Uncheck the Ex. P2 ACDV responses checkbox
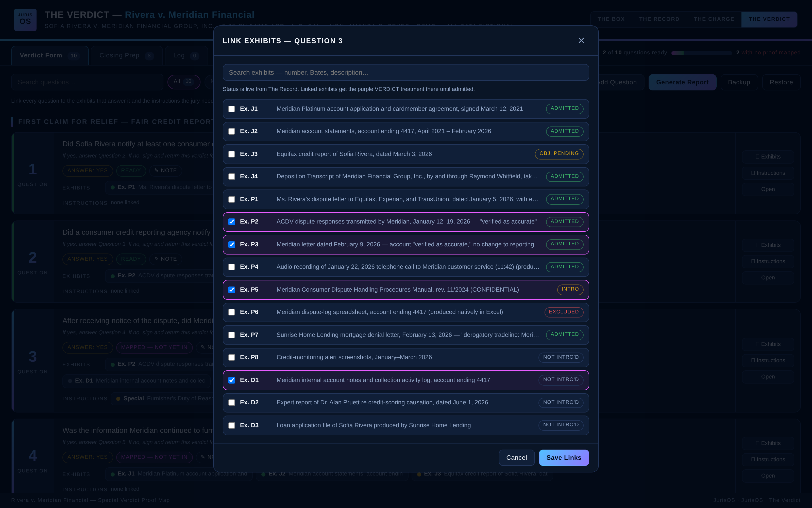This screenshot has height=508, width=812. tap(231, 222)
